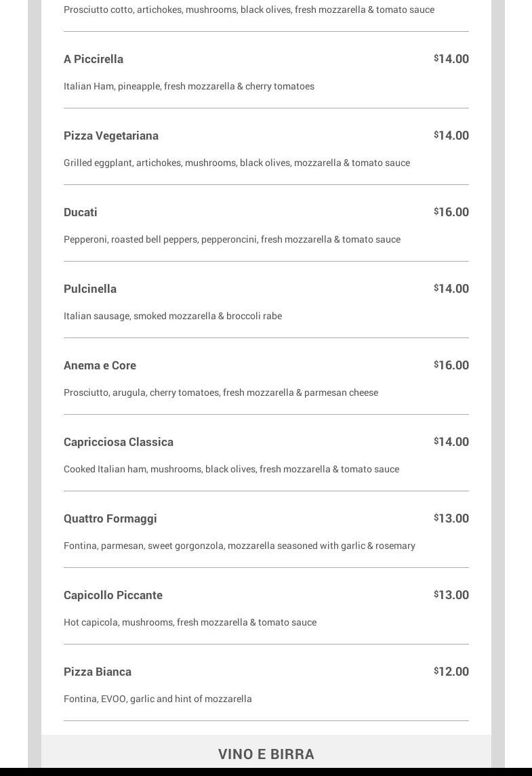Screen dimensions: 532x776
Task: Click the A Piccirella pizza title
Action: point(94,59)
